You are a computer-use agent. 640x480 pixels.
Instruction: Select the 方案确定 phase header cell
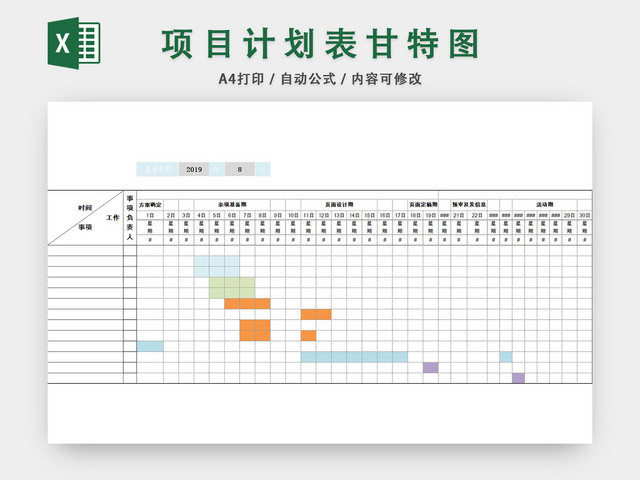150,204
